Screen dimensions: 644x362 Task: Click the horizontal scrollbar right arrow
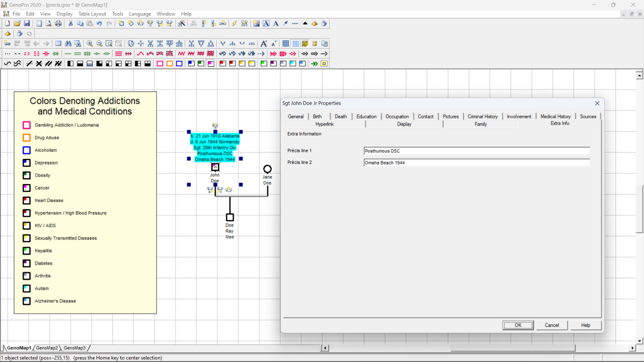pyautogui.click(x=632, y=348)
